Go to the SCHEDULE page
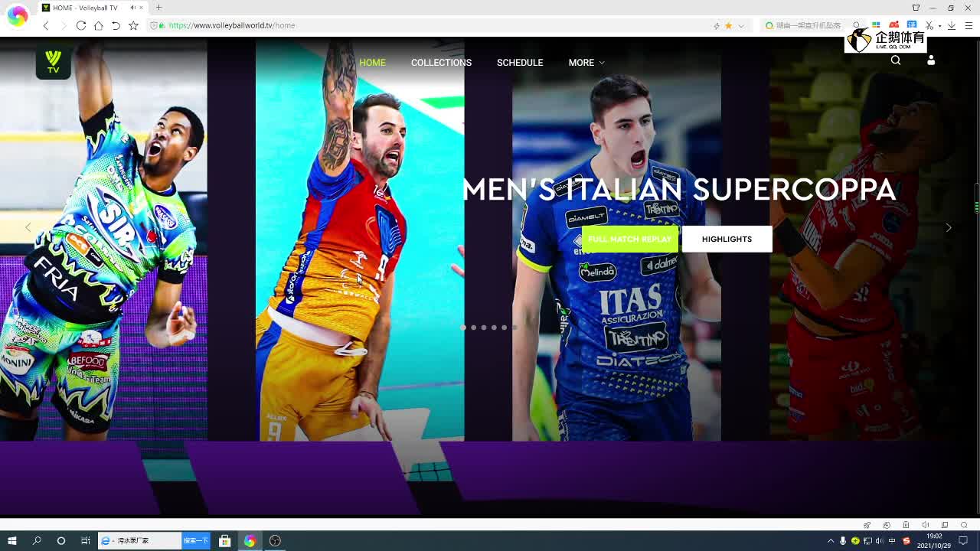This screenshot has height=551, width=980. (x=519, y=63)
